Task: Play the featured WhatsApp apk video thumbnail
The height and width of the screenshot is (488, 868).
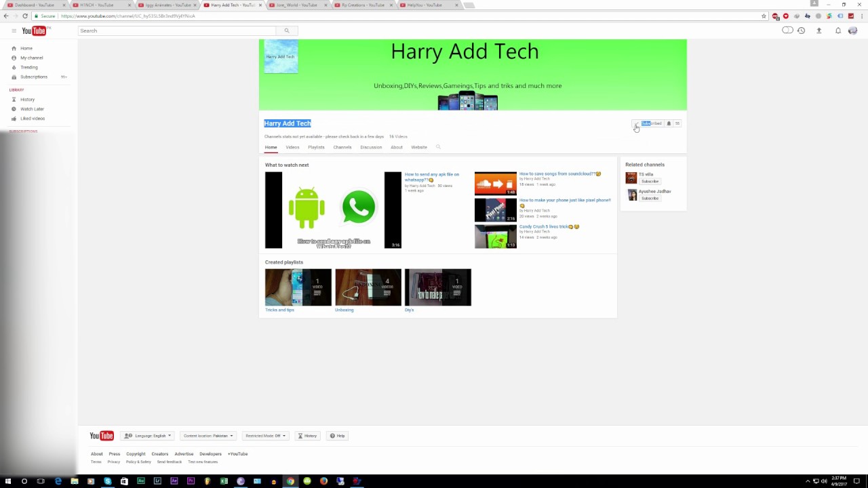Action: [x=333, y=210]
